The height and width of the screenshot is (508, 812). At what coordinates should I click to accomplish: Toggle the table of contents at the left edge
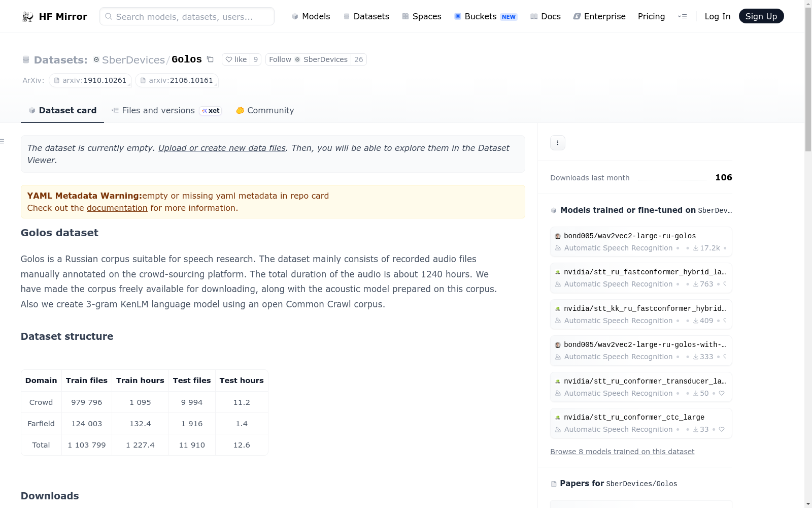(x=3, y=141)
